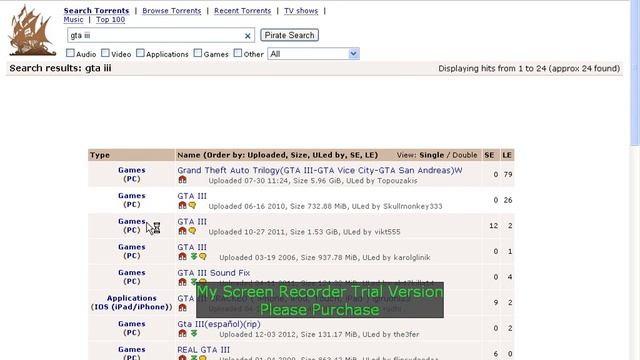
Task: Open Grand Theft Auto Trilogy torrent title
Action: (320, 170)
